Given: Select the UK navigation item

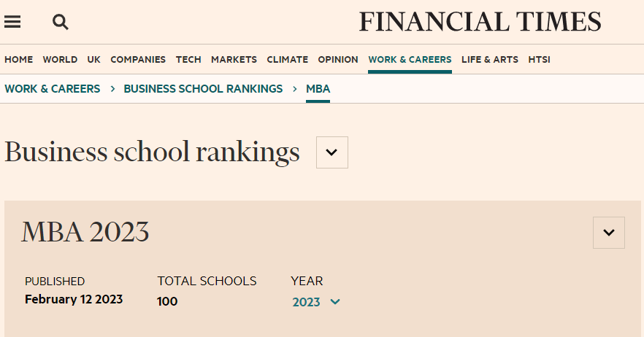Looking at the screenshot, I should click(x=93, y=60).
